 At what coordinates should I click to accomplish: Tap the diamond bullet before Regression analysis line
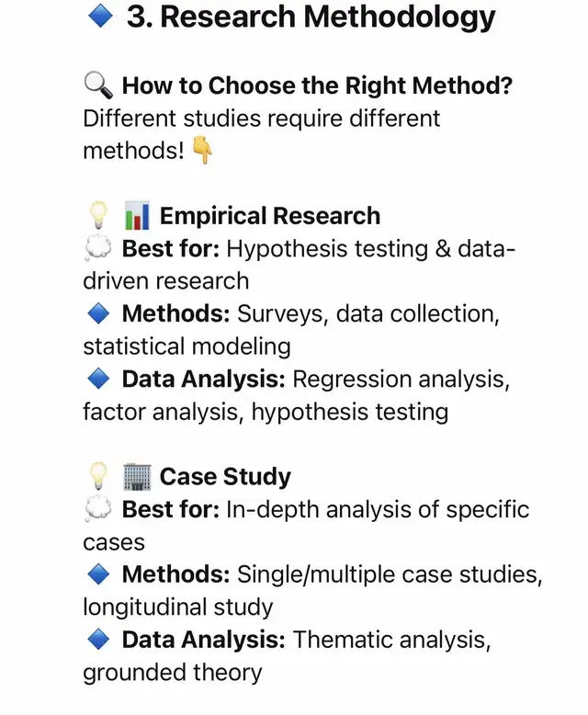pos(97,380)
